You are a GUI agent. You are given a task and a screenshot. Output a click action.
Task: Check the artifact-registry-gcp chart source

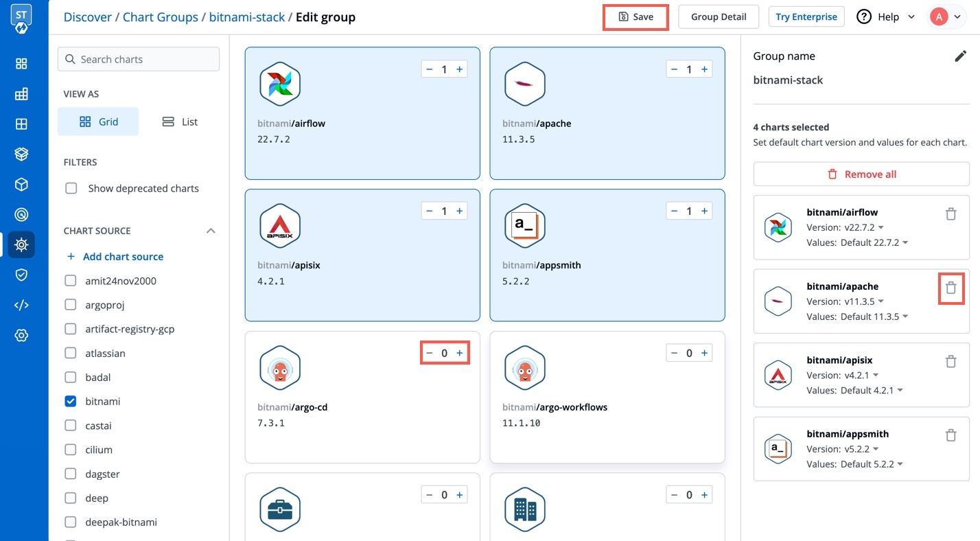point(70,329)
